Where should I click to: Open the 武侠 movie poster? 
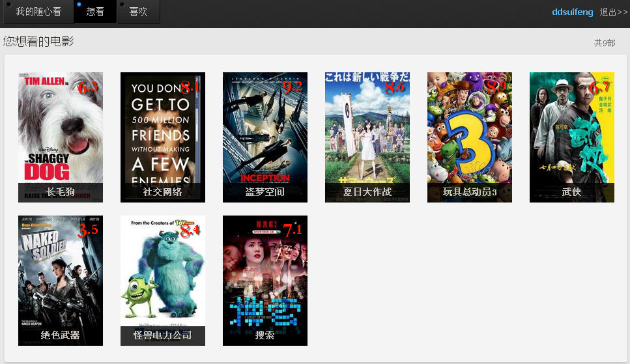coord(572,137)
